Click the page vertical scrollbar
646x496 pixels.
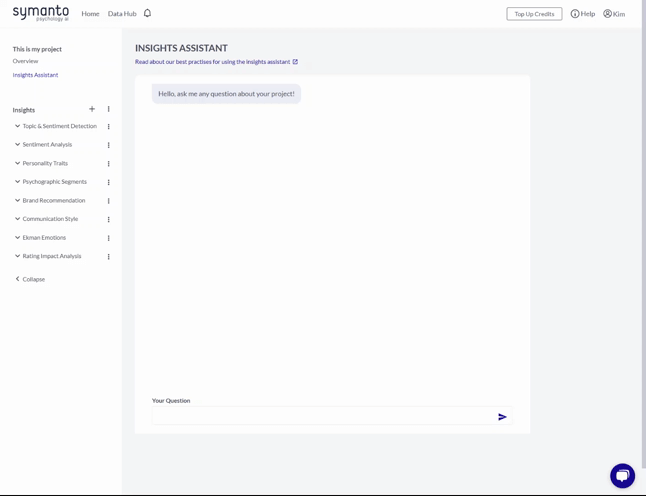point(643,233)
